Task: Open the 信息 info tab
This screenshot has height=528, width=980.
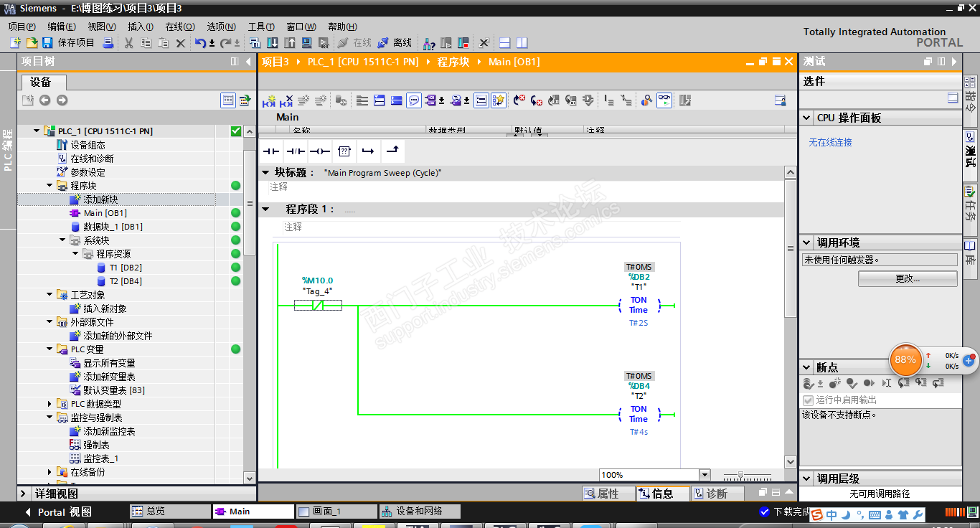Action: coord(663,494)
